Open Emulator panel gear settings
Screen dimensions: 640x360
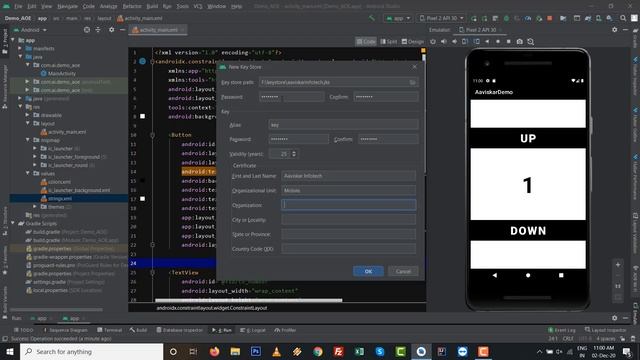[x=615, y=30]
